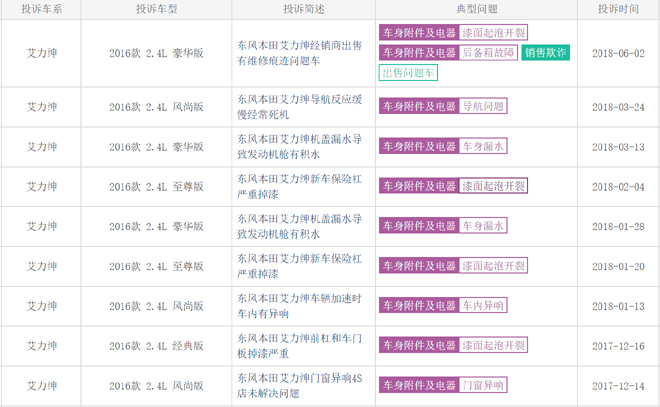The width and height of the screenshot is (660, 407).
Task: Click the 典型问题 column header
Action: point(476,9)
